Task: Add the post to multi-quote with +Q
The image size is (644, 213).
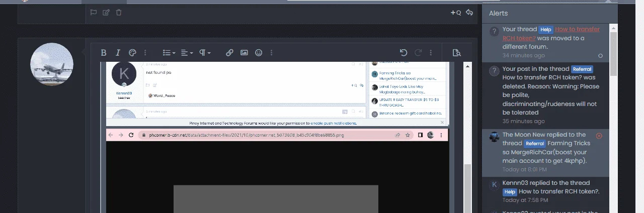Action: [456, 13]
